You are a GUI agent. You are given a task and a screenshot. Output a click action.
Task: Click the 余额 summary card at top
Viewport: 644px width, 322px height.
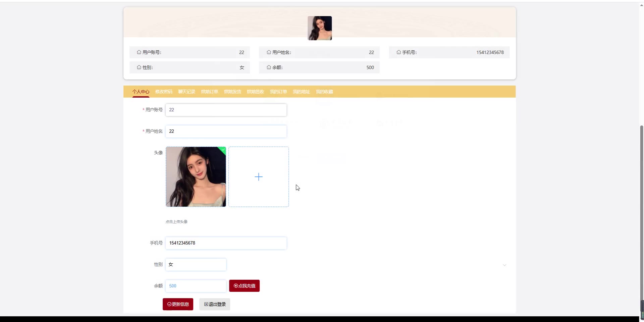pyautogui.click(x=319, y=67)
